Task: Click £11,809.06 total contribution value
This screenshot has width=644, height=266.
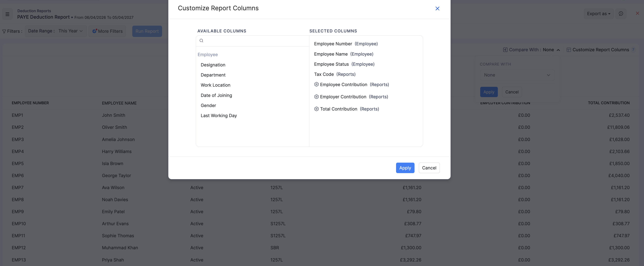Action: (x=618, y=127)
